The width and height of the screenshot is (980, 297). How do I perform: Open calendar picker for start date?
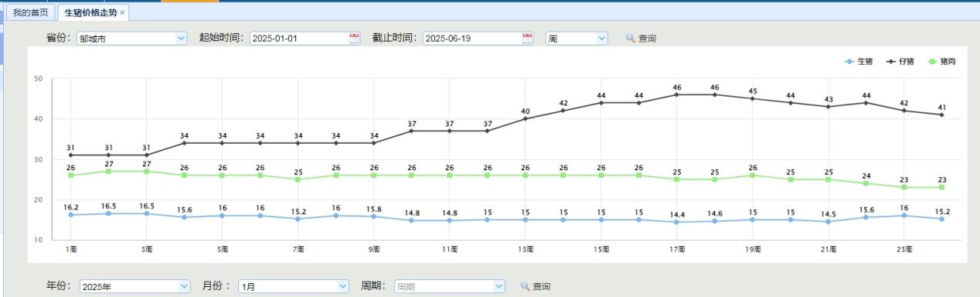coord(355,38)
